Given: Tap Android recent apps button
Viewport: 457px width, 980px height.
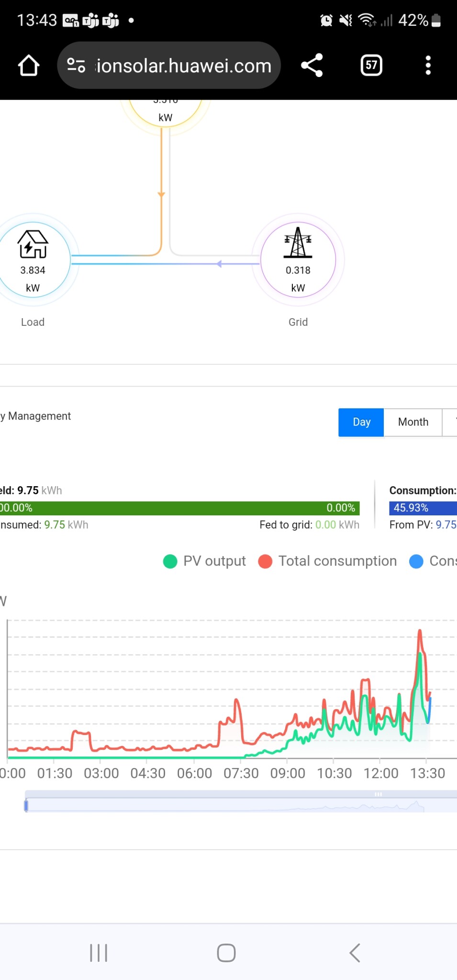Looking at the screenshot, I should coord(99,953).
